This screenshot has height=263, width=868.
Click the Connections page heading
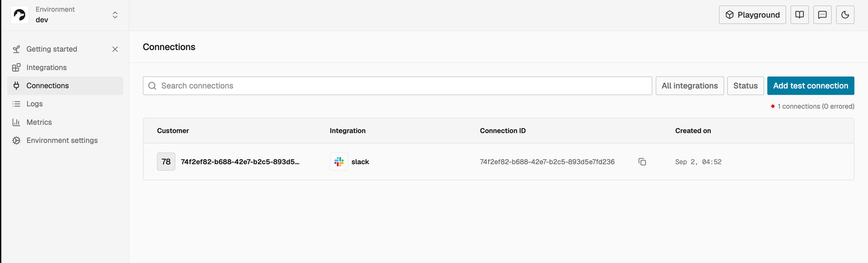[x=169, y=47]
